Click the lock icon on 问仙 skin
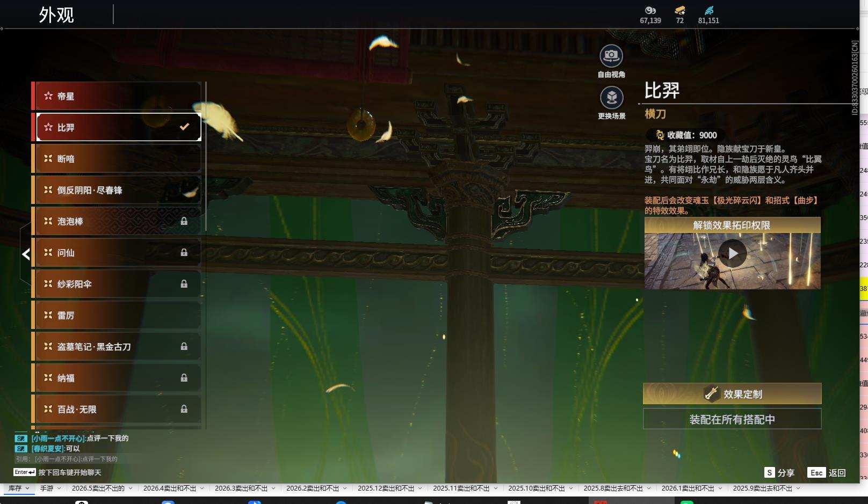The image size is (868, 504). click(184, 252)
